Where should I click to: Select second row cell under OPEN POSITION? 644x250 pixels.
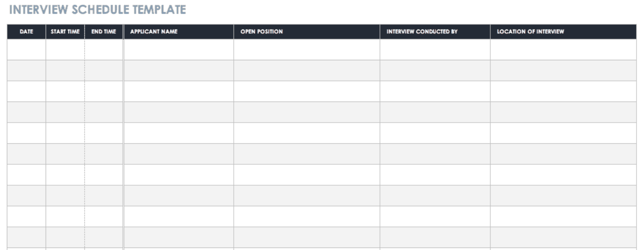[x=307, y=71]
